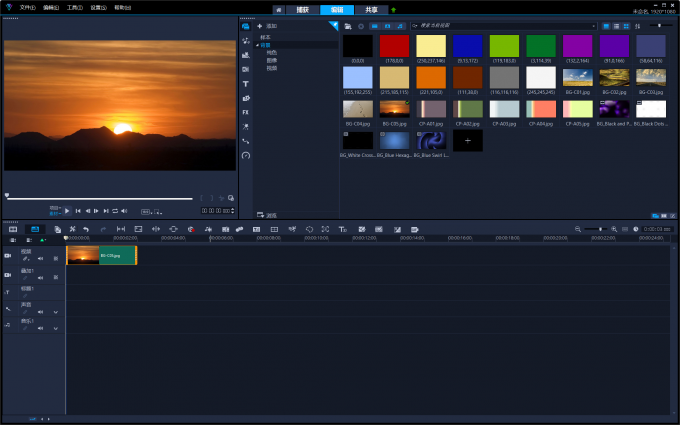Open the preview resize/crop mode dropdown
Screen dimensions: 680x425
158,212
